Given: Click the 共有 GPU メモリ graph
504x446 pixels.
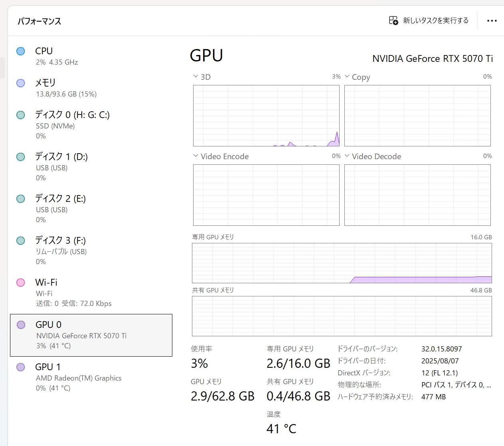Looking at the screenshot, I should coord(342,316).
